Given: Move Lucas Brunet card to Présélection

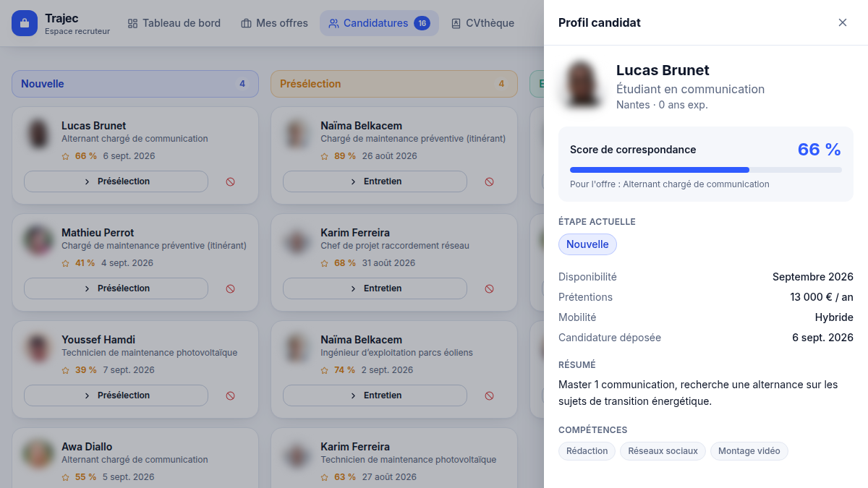Looking at the screenshot, I should [116, 181].
